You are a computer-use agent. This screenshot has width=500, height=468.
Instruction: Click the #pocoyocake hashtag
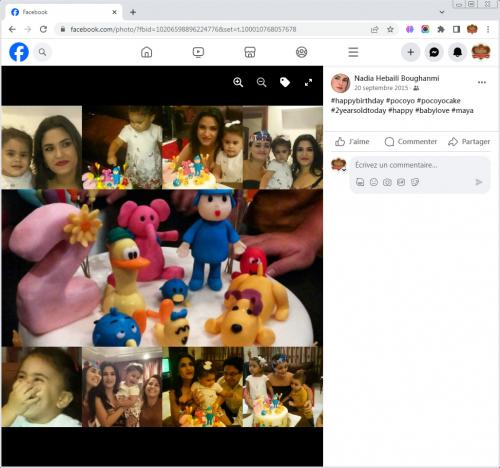[x=439, y=101]
